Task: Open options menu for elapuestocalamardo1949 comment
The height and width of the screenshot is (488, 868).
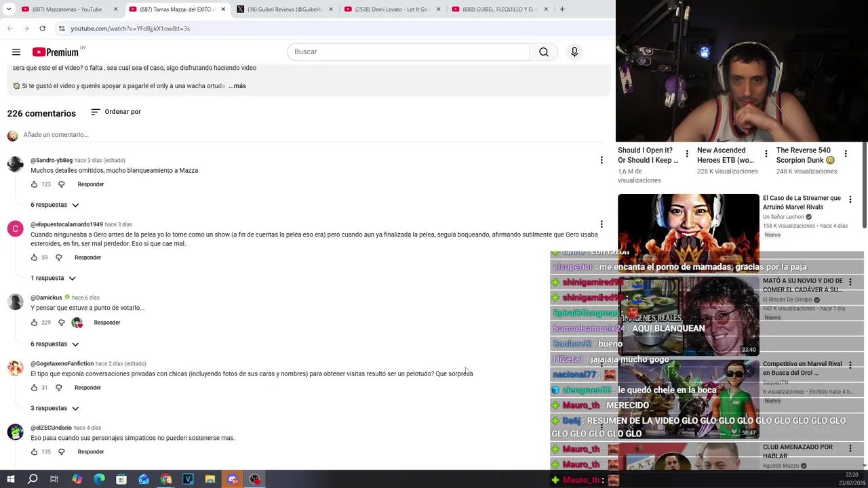Action: click(601, 224)
